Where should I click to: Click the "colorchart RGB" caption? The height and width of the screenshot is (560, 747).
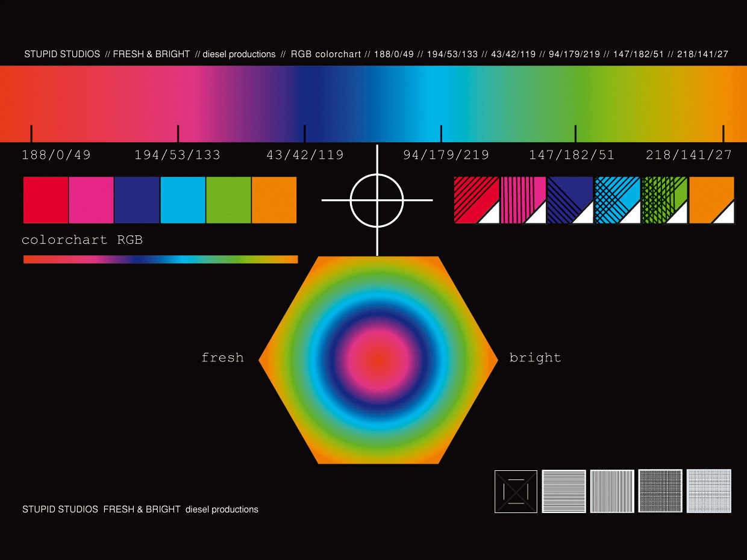click(x=82, y=240)
